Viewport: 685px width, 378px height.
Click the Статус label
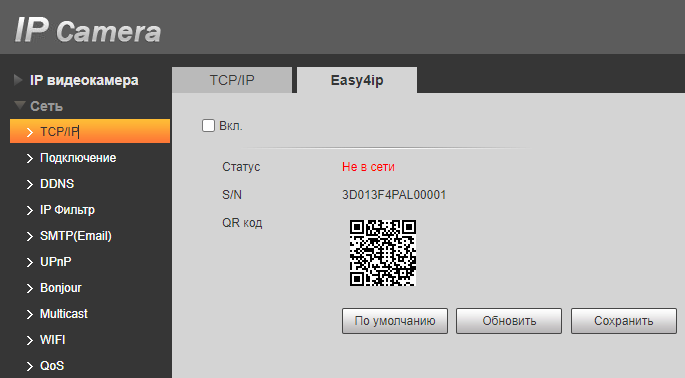[x=241, y=167]
